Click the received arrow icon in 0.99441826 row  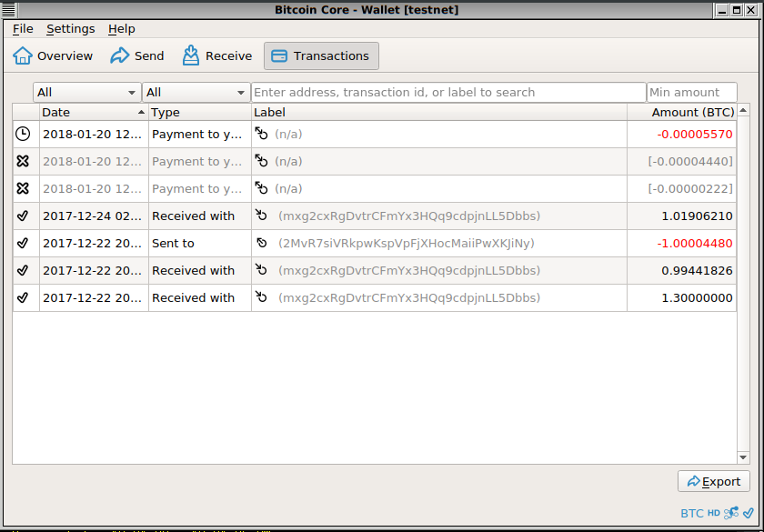pyautogui.click(x=262, y=270)
